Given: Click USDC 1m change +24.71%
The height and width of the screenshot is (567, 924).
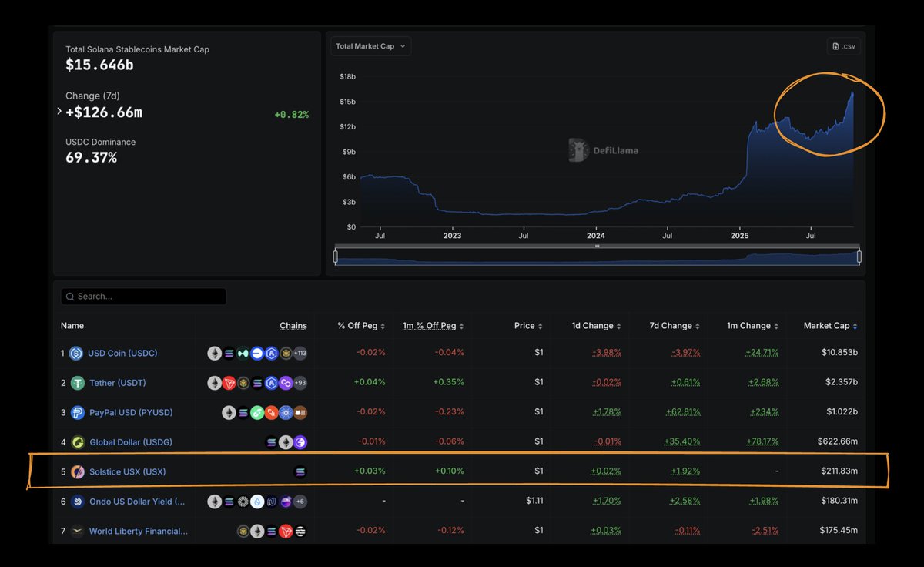Looking at the screenshot, I should [x=762, y=353].
